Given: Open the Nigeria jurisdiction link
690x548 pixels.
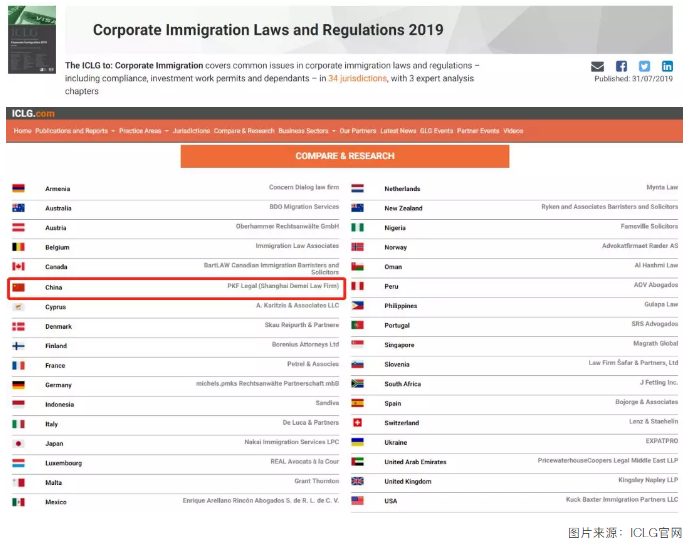Looking at the screenshot, I should coord(395,228).
